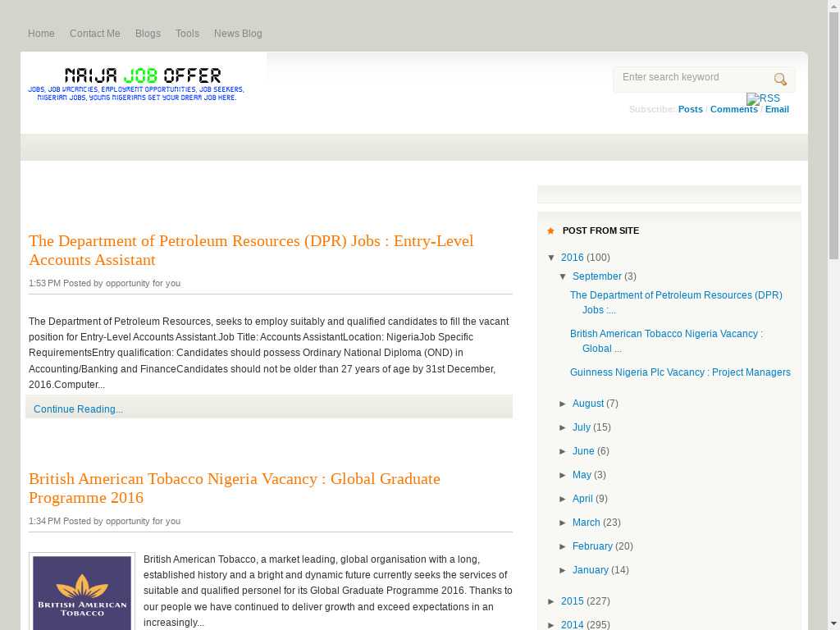The height and width of the screenshot is (630, 840).
Task: Open the March archive link
Action: point(586,523)
